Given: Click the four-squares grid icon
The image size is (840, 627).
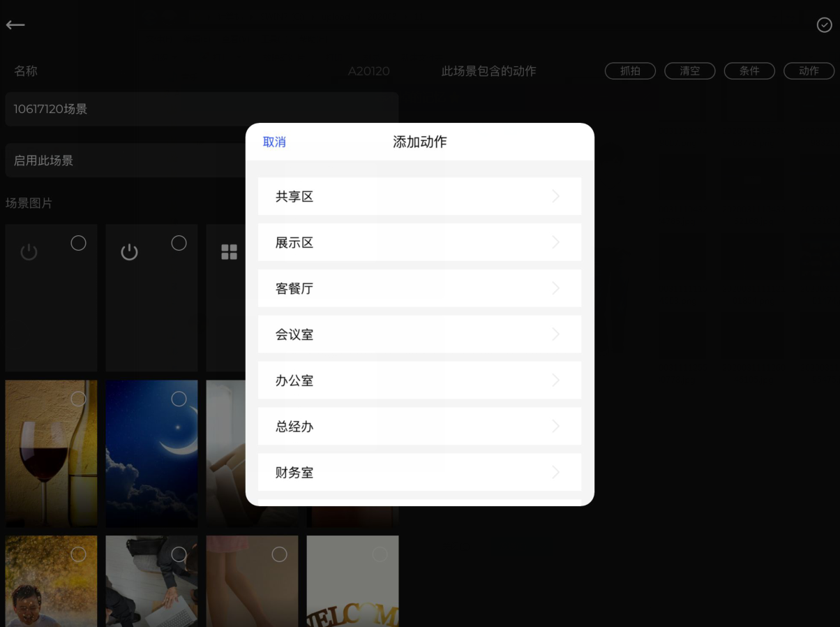Looking at the screenshot, I should pos(230,252).
